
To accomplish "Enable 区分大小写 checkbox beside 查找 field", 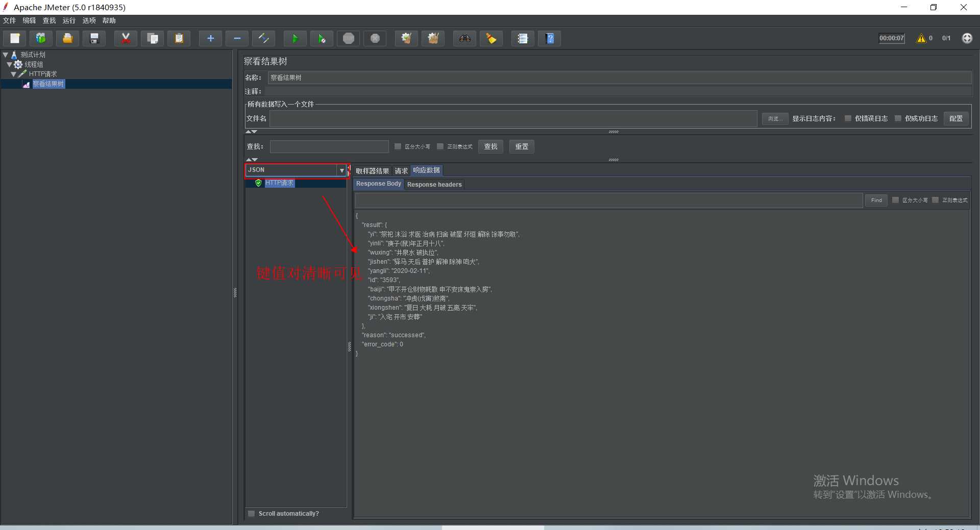I will pos(398,146).
